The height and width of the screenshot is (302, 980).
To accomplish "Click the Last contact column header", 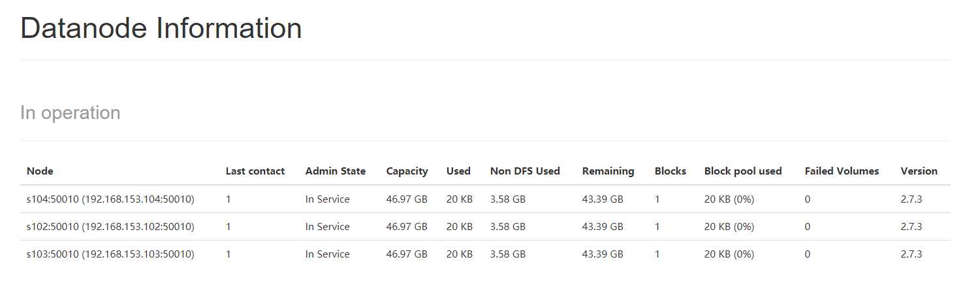I will tap(255, 171).
